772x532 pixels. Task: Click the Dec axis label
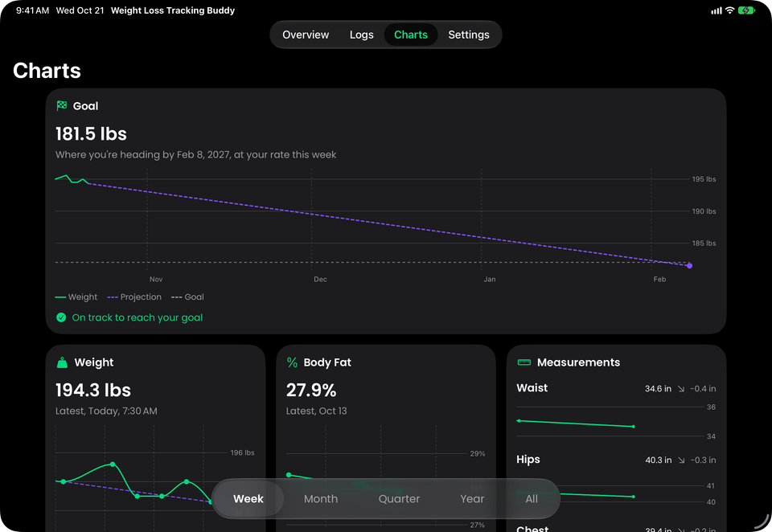tap(321, 279)
